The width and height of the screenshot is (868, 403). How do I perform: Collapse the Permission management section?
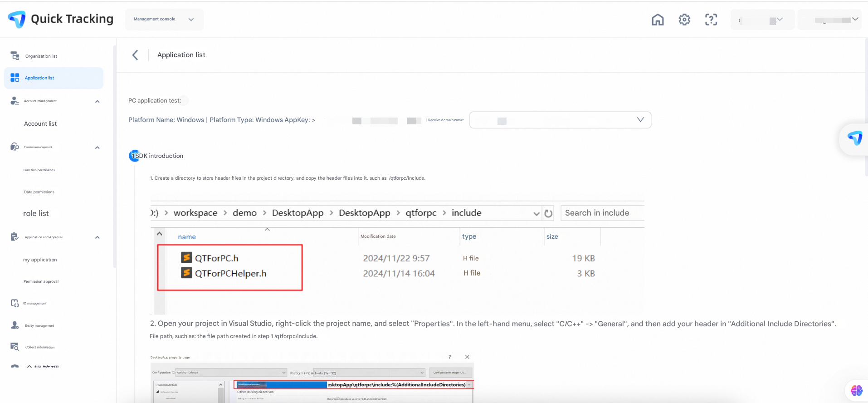pyautogui.click(x=98, y=147)
